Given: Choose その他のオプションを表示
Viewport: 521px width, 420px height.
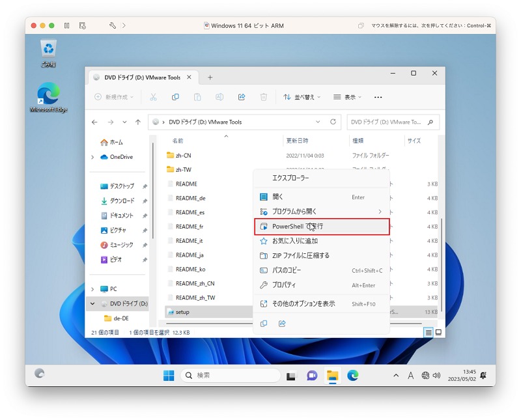Looking at the screenshot, I should coord(321,303).
